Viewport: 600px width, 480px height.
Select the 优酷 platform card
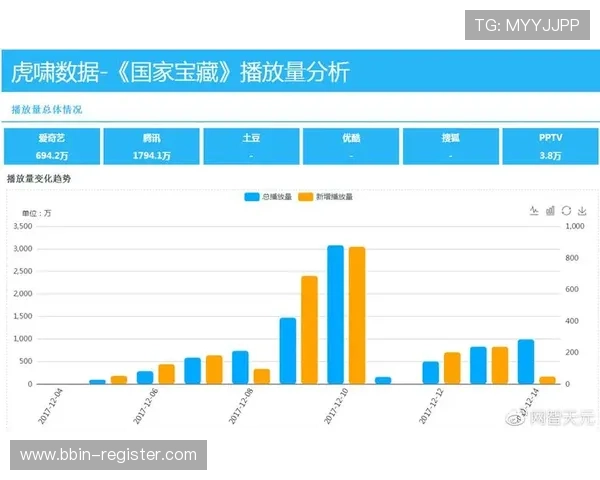(x=351, y=147)
